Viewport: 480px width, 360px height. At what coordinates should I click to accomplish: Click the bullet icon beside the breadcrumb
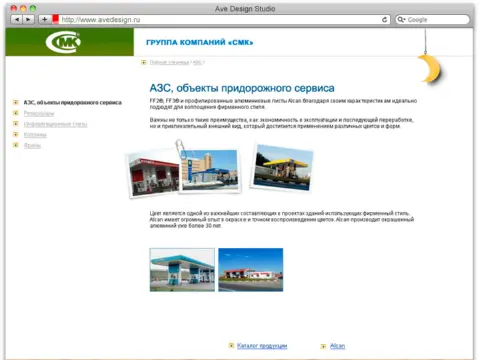click(x=144, y=62)
